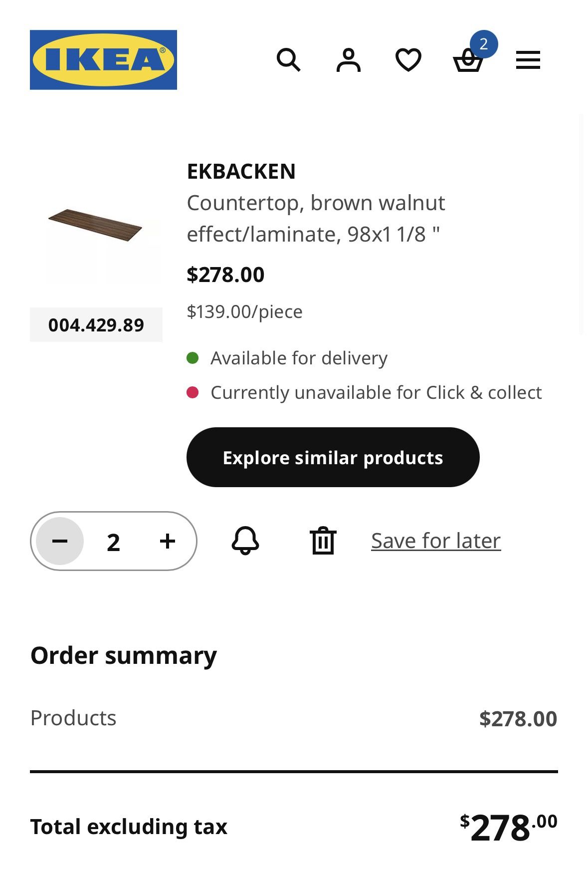588x871 pixels.
Task: Click Save for later link
Action: pyautogui.click(x=436, y=541)
